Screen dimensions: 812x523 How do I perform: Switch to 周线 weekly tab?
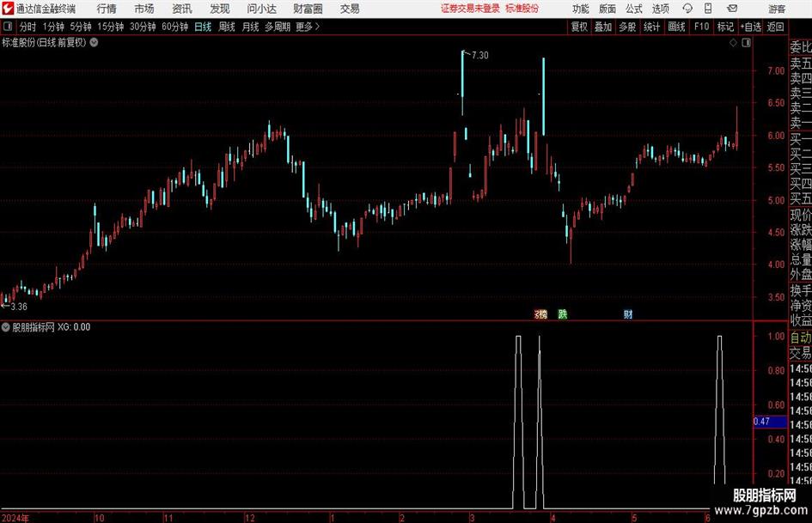coord(227,27)
